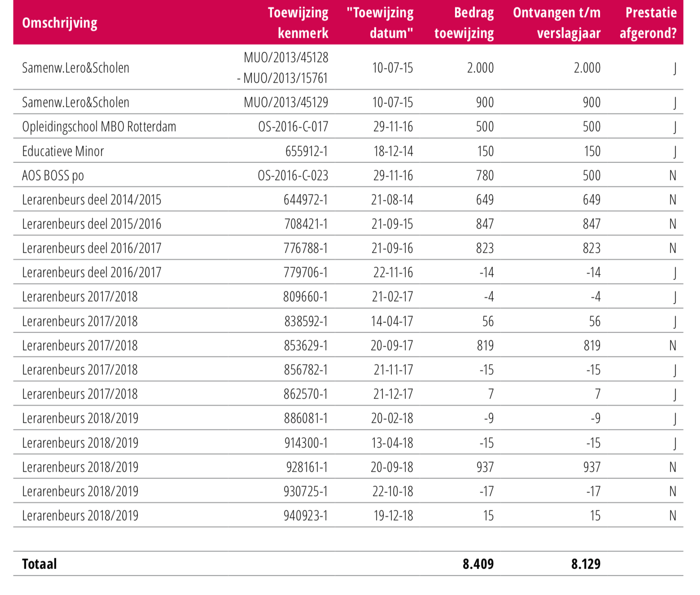This screenshot has height=595, width=700.
Task: Select the Lerarenbeurs deel 2015/2016 cell
Action: (x=92, y=224)
